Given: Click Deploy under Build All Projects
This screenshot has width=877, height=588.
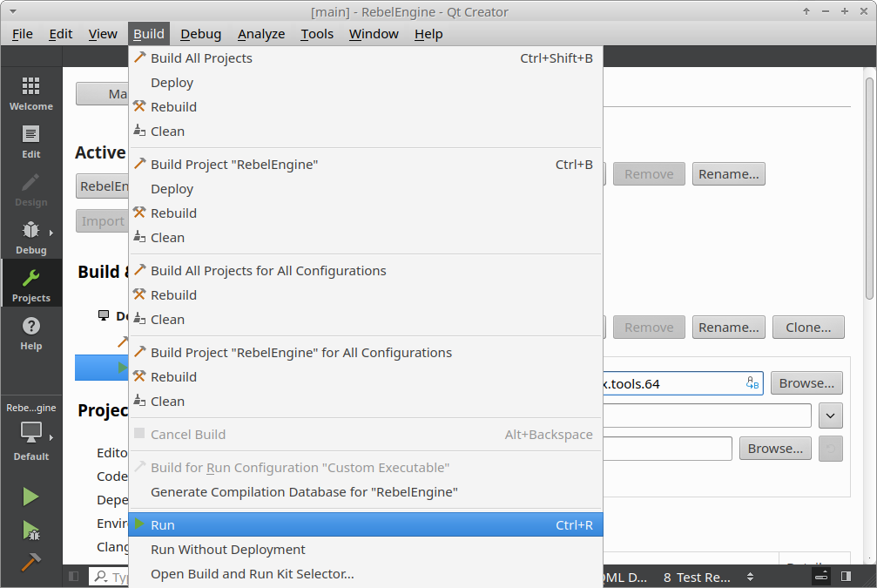Looking at the screenshot, I should tap(366, 83).
